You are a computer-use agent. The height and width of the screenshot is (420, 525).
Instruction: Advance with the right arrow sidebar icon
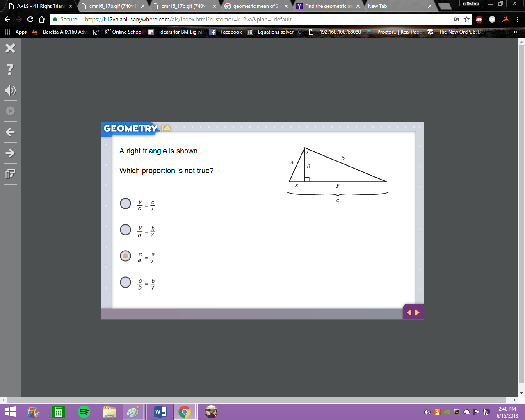(x=10, y=153)
